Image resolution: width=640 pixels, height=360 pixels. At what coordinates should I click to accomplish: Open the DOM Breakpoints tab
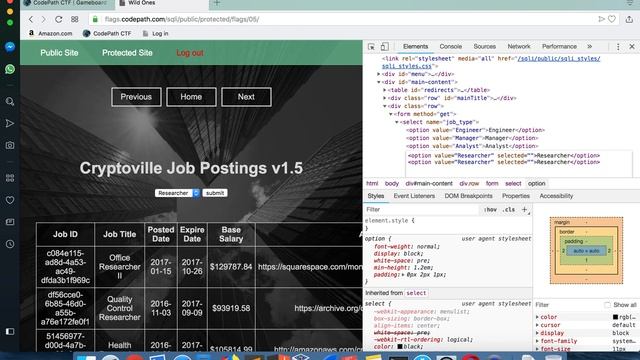pyautogui.click(x=468, y=196)
